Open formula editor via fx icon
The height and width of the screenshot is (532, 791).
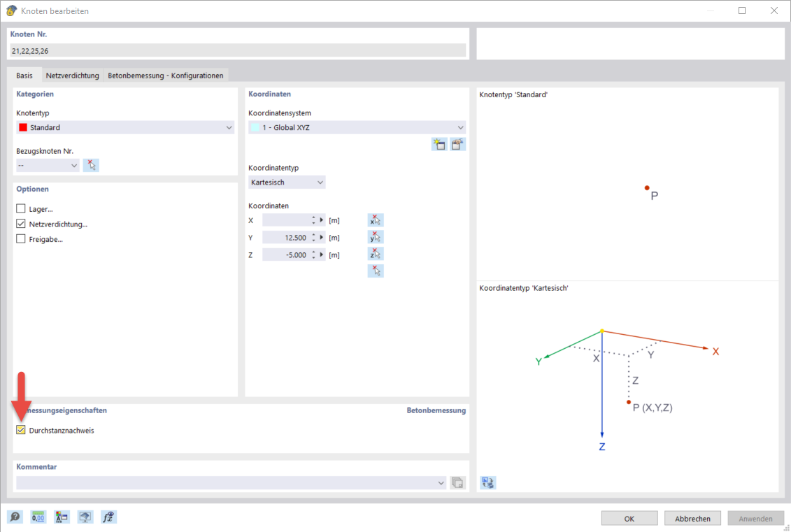click(x=108, y=517)
